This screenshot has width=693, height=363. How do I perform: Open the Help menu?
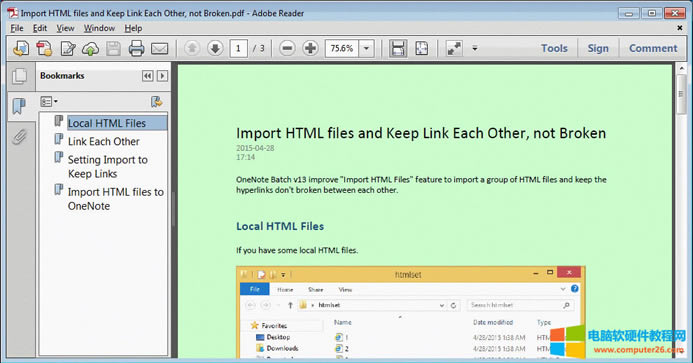(133, 28)
